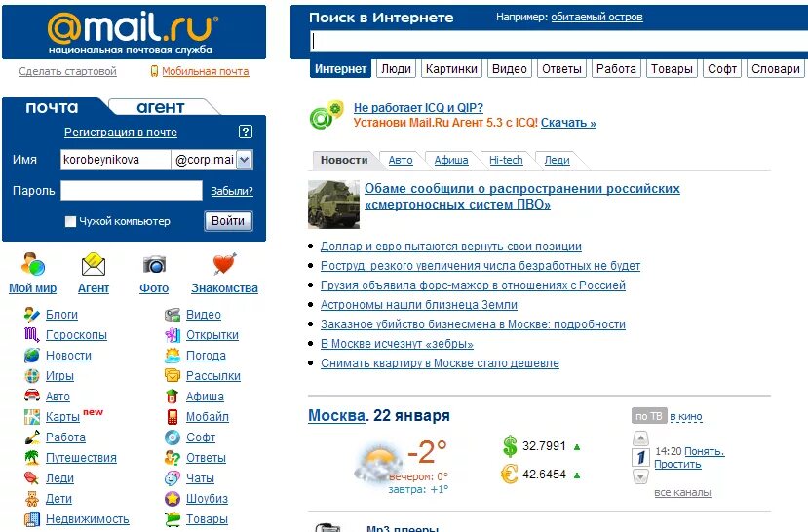
Task: Select the Словари search tab
Action: tap(776, 69)
